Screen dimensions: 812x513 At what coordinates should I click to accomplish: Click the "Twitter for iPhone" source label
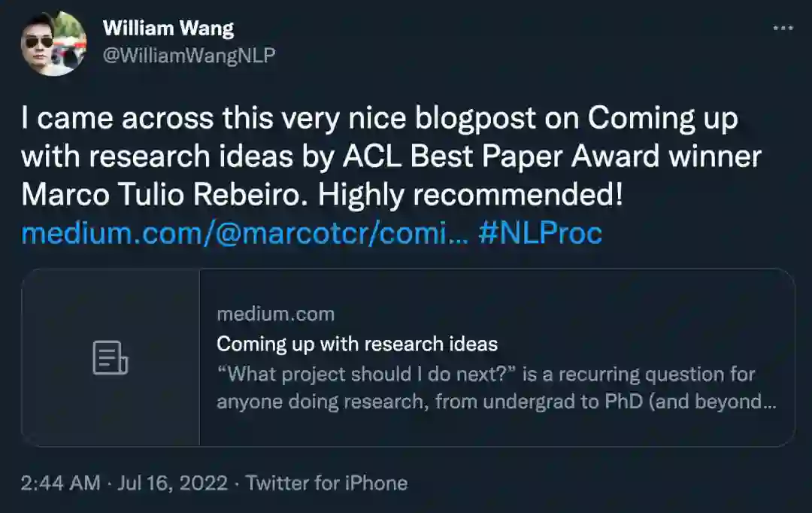326,482
